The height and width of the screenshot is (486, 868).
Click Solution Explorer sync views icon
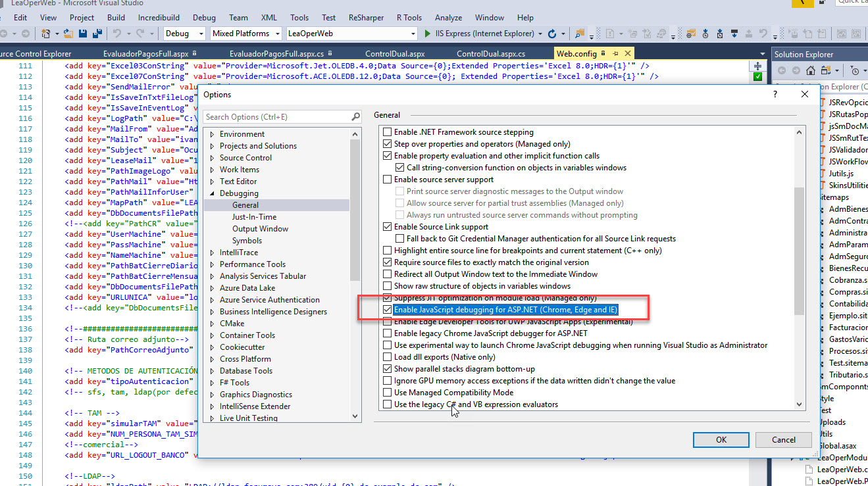[x=825, y=70]
